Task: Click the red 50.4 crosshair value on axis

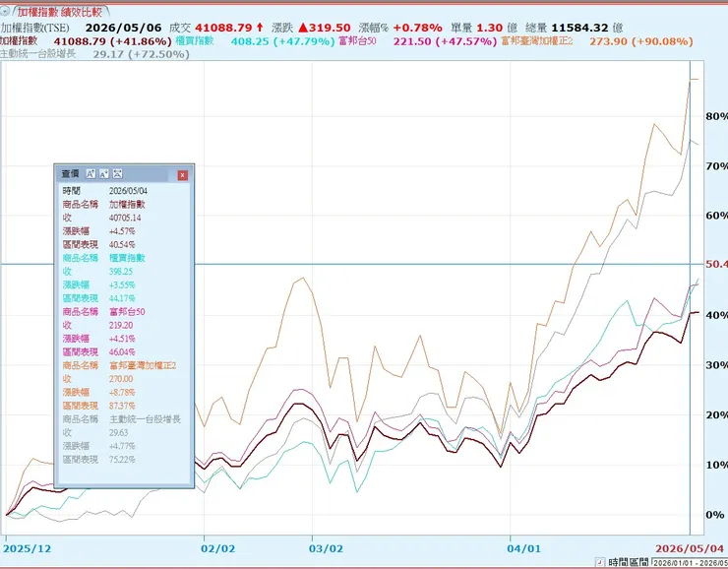Action: tap(716, 264)
